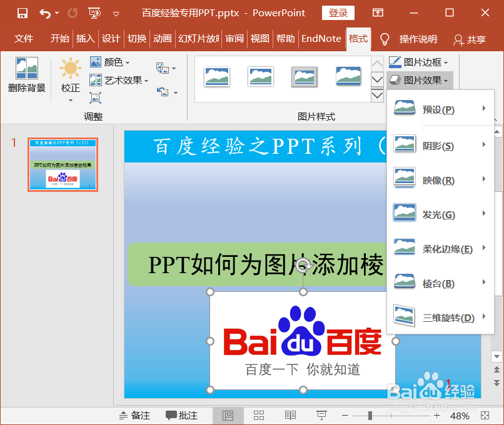Open the 三维旋转(D) submenu
Screen dimensions: 504x425
click(440, 317)
